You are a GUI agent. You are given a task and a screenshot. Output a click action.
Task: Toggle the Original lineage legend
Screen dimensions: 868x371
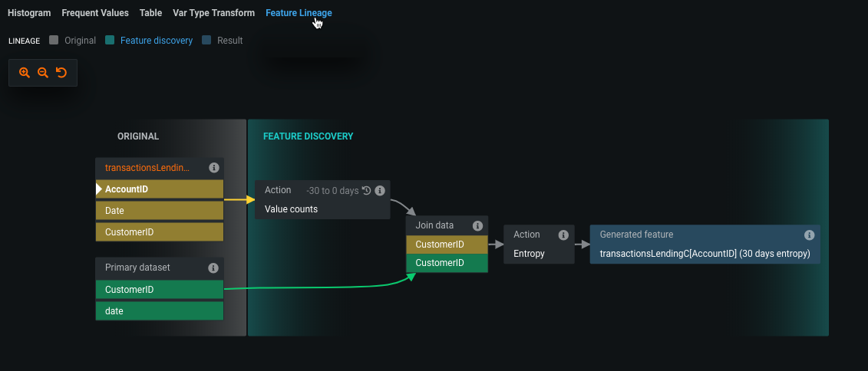(73, 41)
